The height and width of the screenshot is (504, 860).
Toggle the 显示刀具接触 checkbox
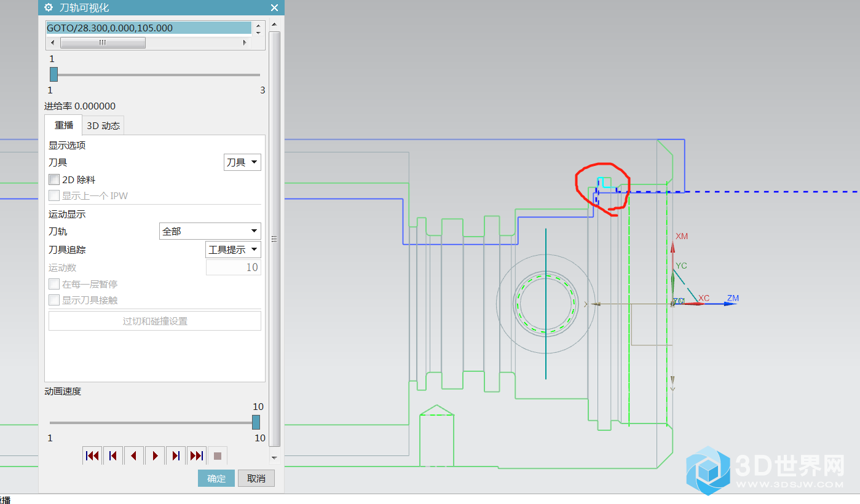(54, 301)
